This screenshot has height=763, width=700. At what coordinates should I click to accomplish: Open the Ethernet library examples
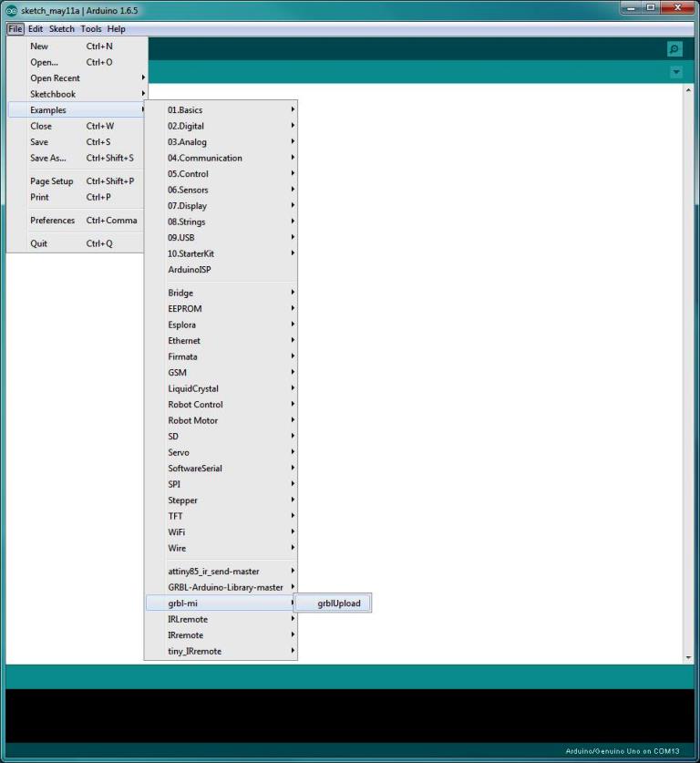coord(221,341)
